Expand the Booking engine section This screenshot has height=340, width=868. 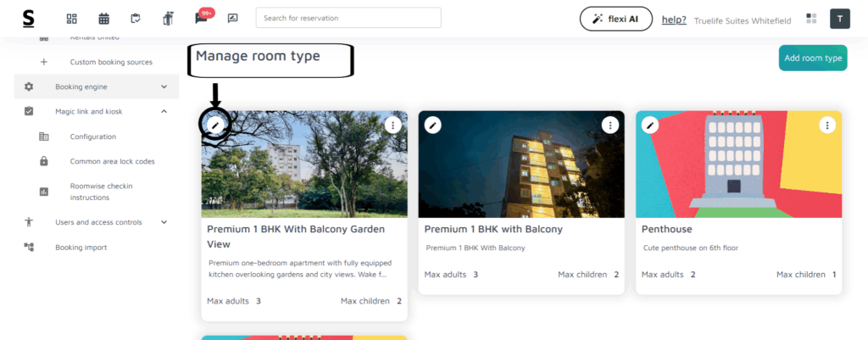coord(164,86)
